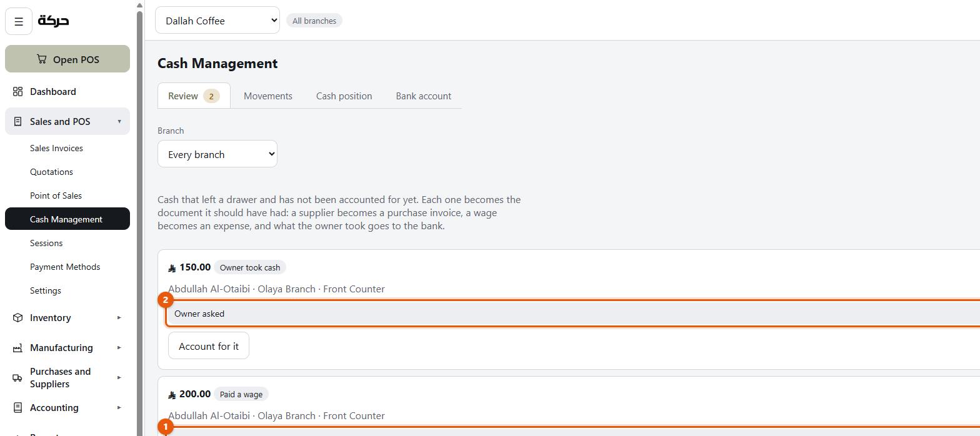Screen dimensions: 980x436
Task: Expand the Manufacturing menu arrow
Action: pos(119,347)
